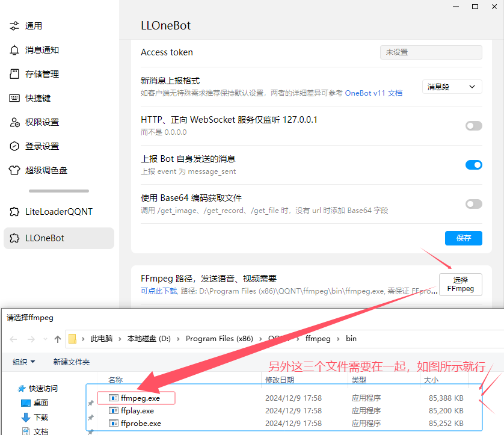Expand chevron before 此电脑 in path
The image size is (504, 435).
[x=83, y=339]
